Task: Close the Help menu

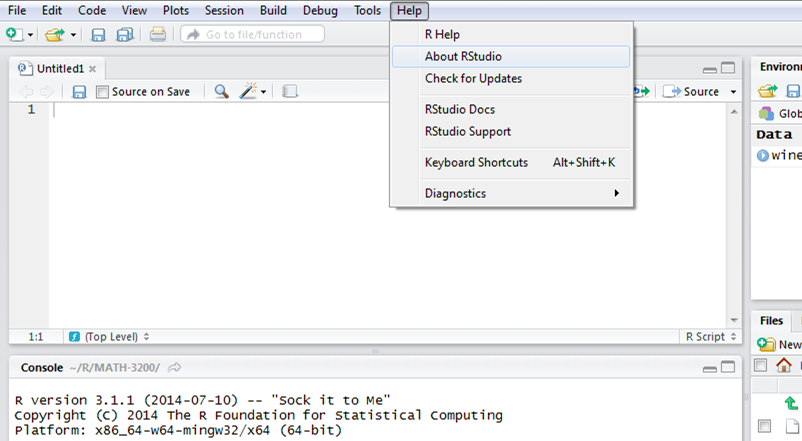Action: [409, 11]
